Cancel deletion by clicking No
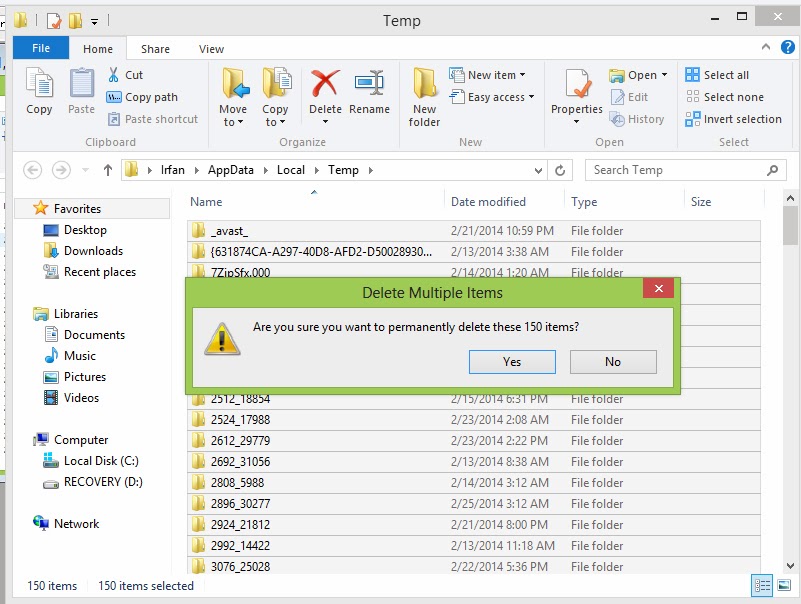801x604 pixels. (613, 361)
